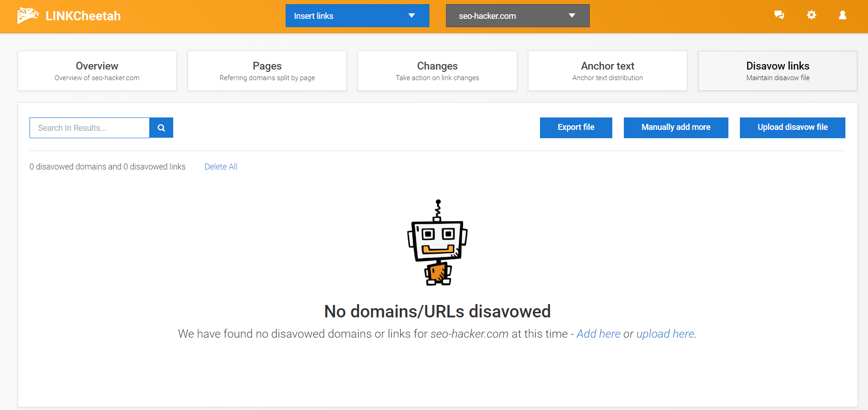The image size is (868, 410).
Task: Follow the 'Add here' link
Action: (598, 334)
